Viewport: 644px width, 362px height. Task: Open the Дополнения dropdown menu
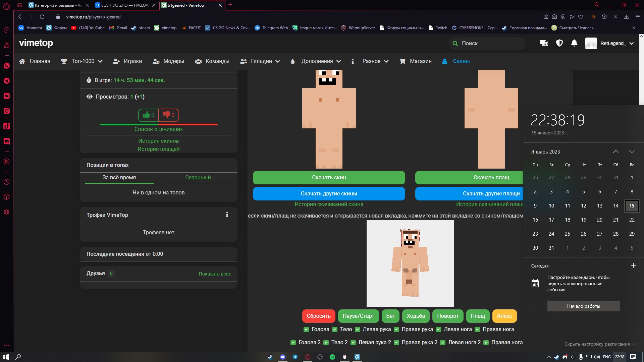tap(317, 61)
